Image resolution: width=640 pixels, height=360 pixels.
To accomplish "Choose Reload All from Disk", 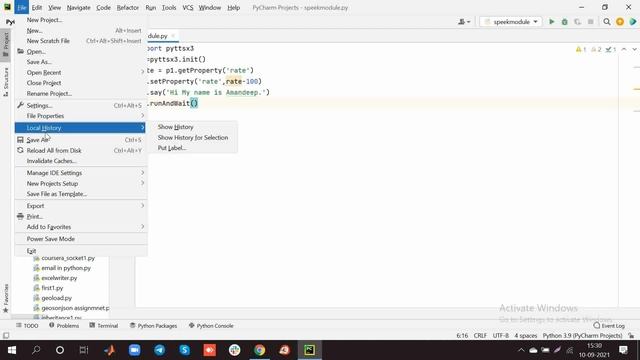I will click(x=80, y=150).
